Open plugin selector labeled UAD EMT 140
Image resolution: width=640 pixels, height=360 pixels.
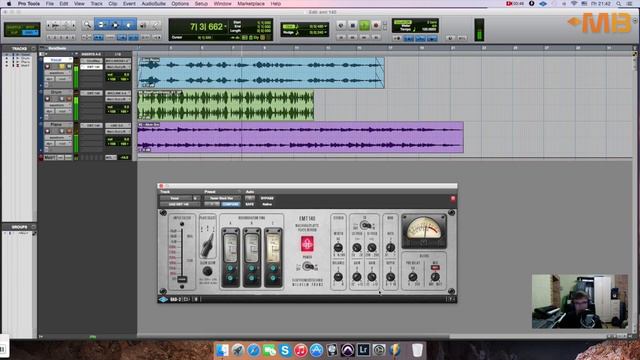point(180,204)
